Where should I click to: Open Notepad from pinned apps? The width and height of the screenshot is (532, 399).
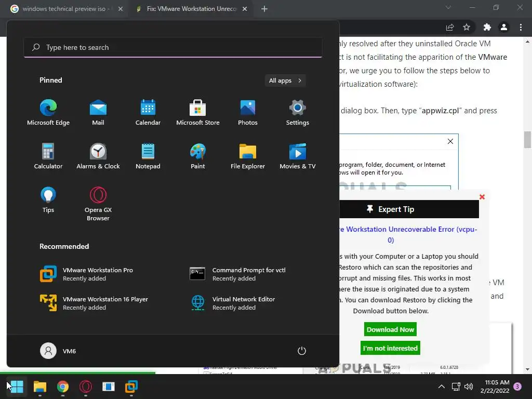(148, 156)
